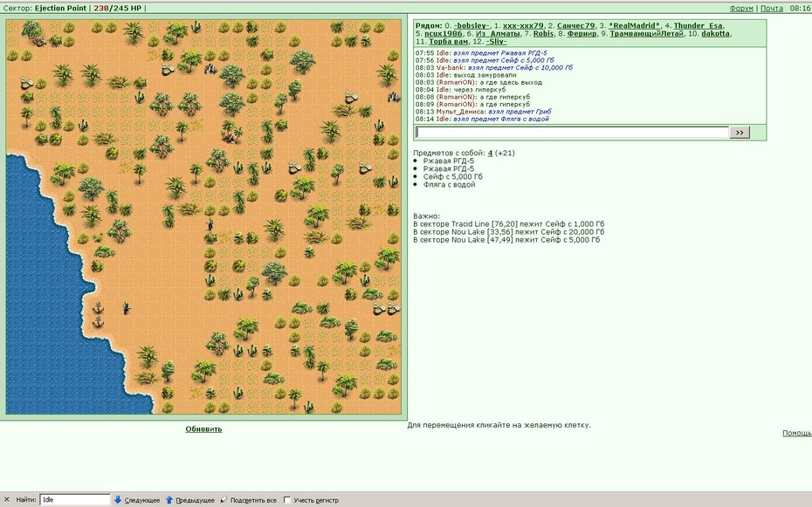Open nearby player '*RealMadrid*'
This screenshot has width=812, height=507.
point(635,25)
